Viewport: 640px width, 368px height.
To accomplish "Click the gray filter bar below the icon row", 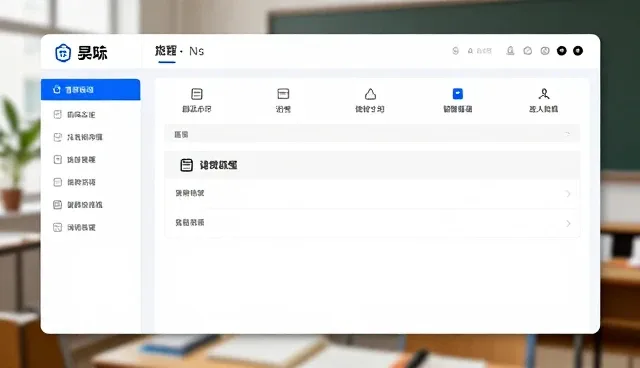I will pyautogui.click(x=372, y=134).
